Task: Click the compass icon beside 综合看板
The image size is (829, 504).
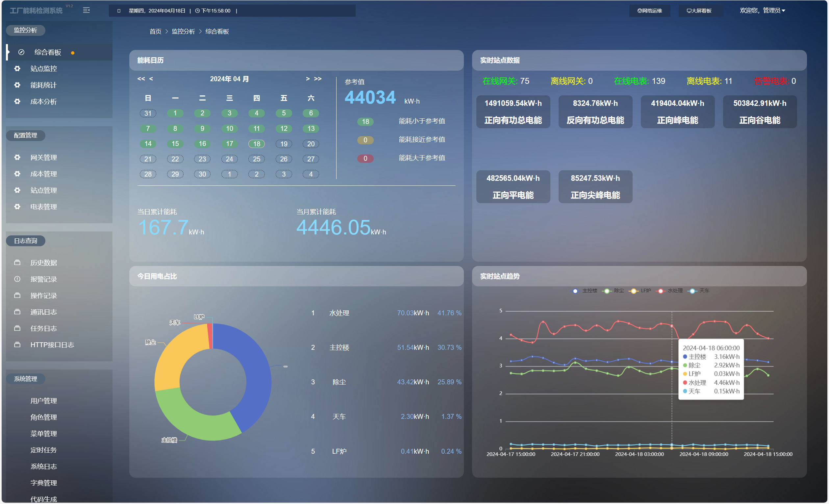Action: coord(21,52)
